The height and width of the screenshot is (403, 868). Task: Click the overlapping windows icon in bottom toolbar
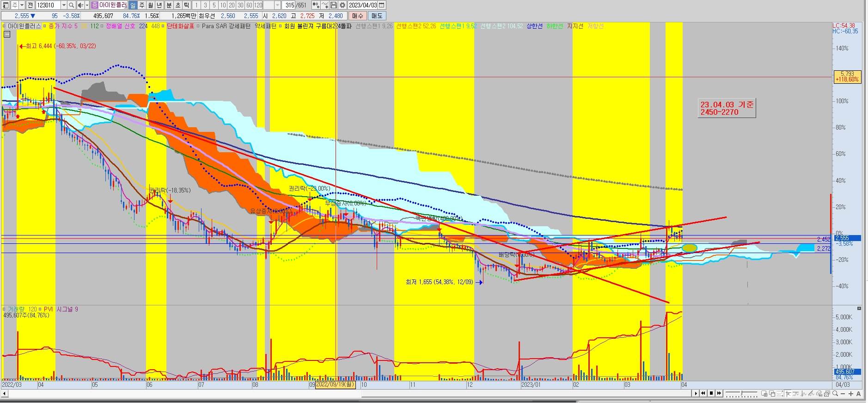pyautogui.click(x=772, y=394)
